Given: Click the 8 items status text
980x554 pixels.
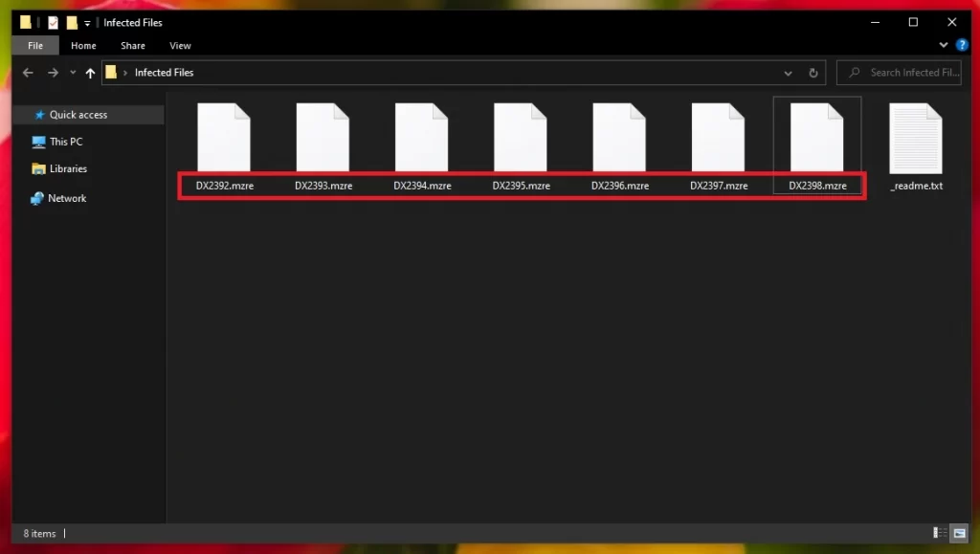Looking at the screenshot, I should point(39,533).
